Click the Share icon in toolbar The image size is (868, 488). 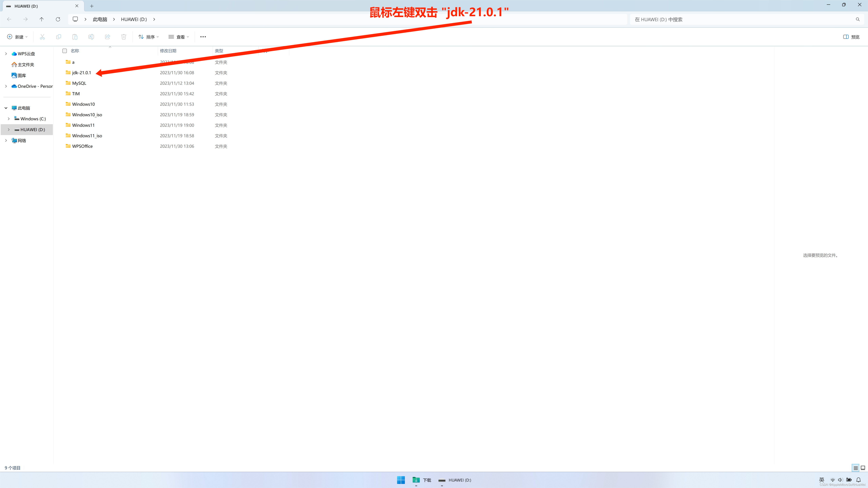[x=107, y=37]
